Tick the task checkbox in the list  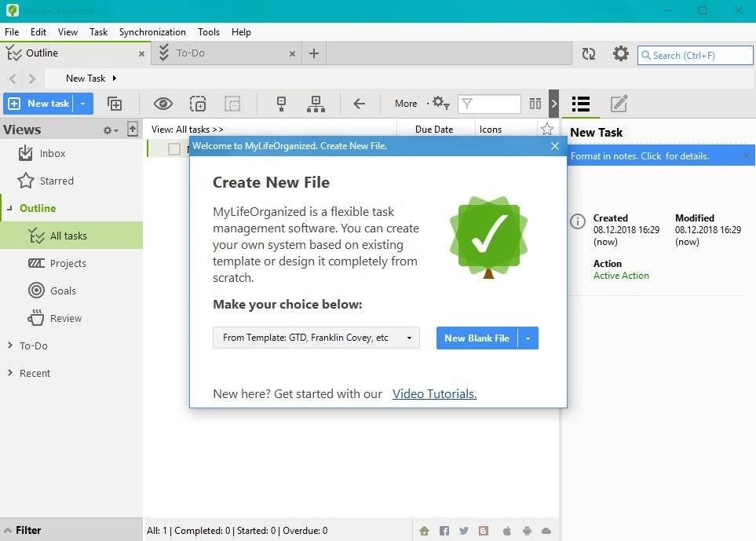point(174,149)
